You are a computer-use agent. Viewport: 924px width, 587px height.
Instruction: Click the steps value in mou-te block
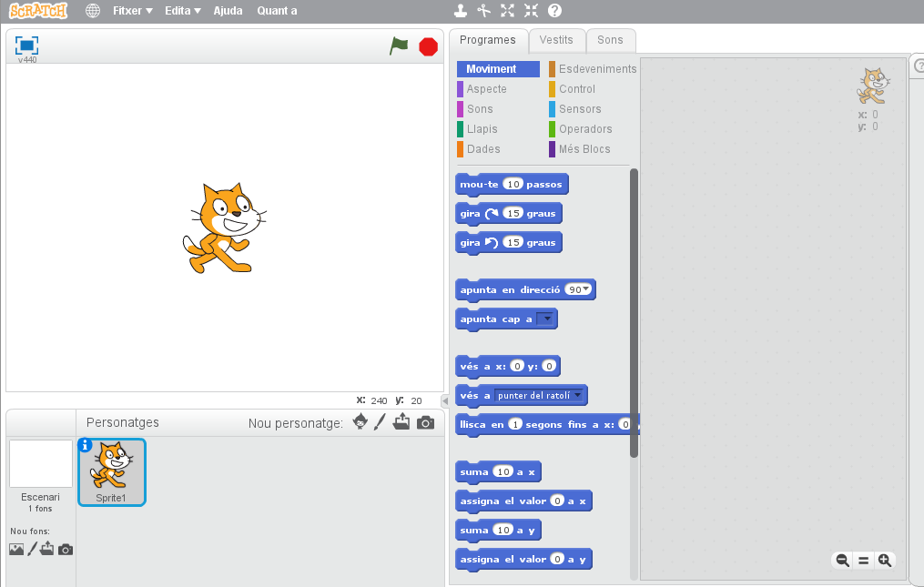click(x=513, y=184)
